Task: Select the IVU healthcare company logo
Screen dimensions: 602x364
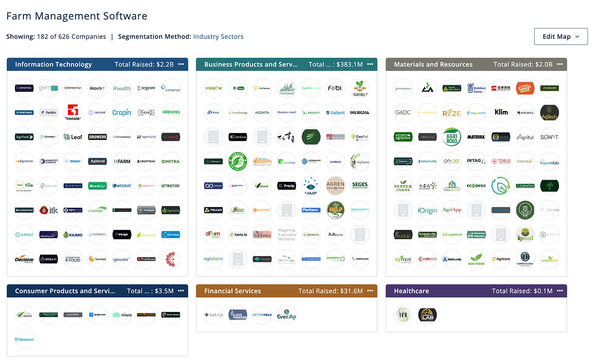Action: pyautogui.click(x=403, y=314)
